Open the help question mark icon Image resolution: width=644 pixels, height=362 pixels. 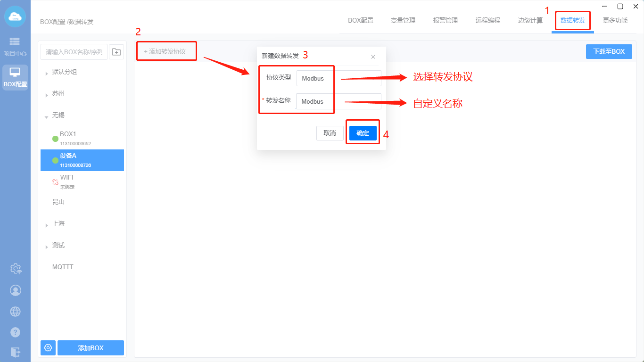(x=16, y=332)
